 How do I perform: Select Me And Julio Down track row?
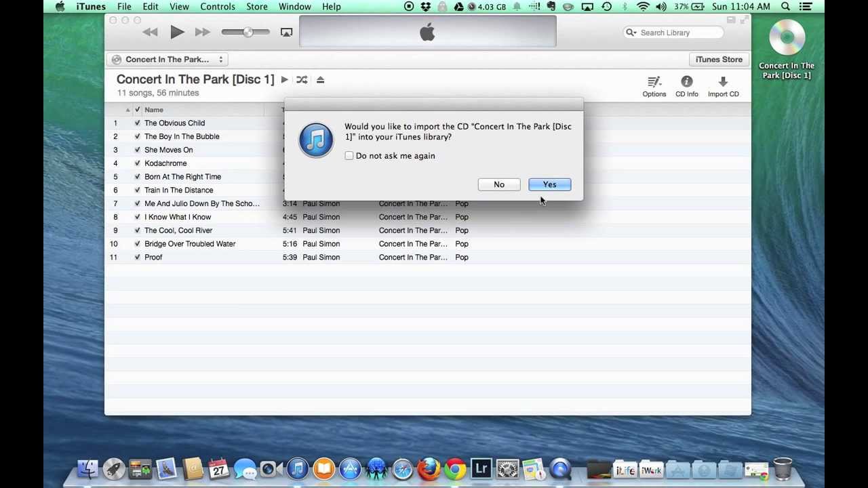point(428,203)
